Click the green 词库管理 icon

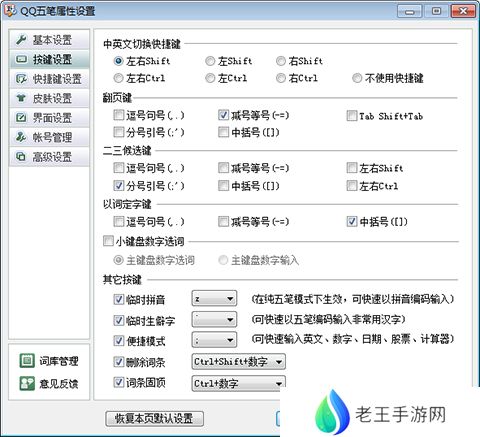click(x=27, y=361)
